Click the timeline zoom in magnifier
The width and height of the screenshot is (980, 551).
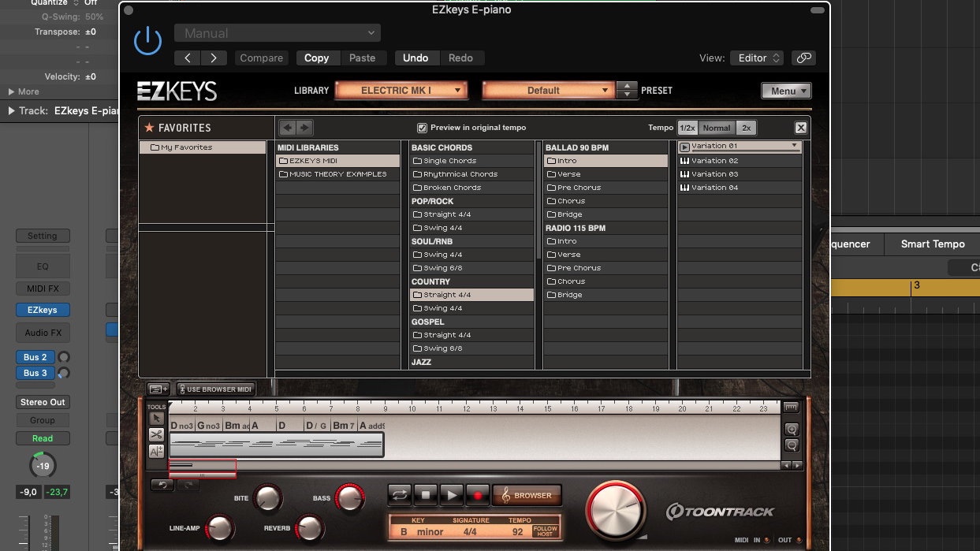[792, 429]
